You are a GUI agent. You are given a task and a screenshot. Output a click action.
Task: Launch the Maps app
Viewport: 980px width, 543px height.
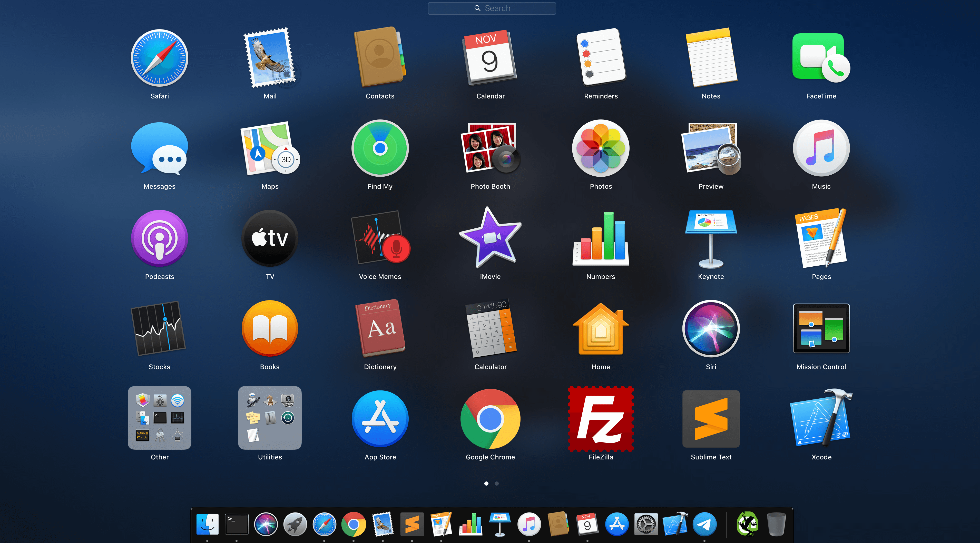tap(270, 148)
